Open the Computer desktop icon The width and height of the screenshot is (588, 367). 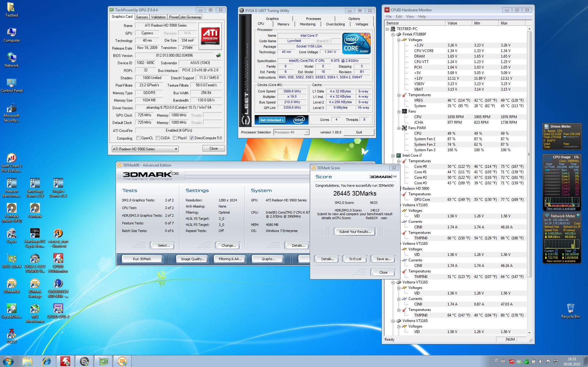point(11,35)
